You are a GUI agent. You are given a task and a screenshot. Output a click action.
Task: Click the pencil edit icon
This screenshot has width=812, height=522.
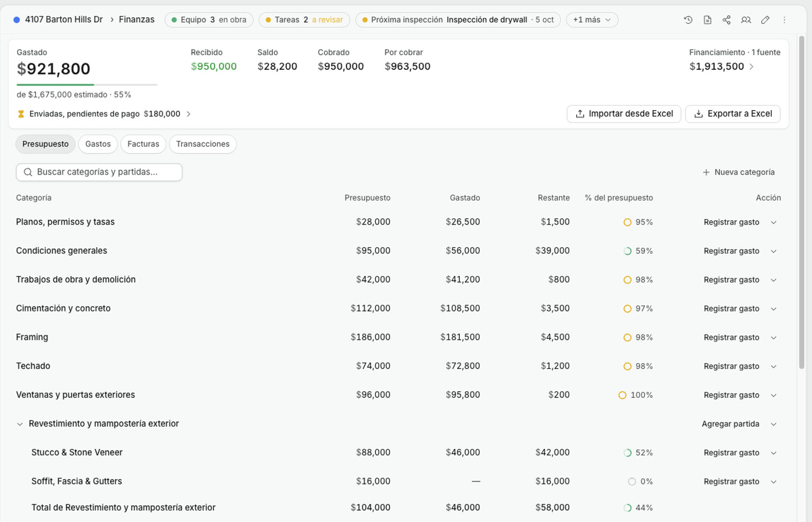(765, 20)
